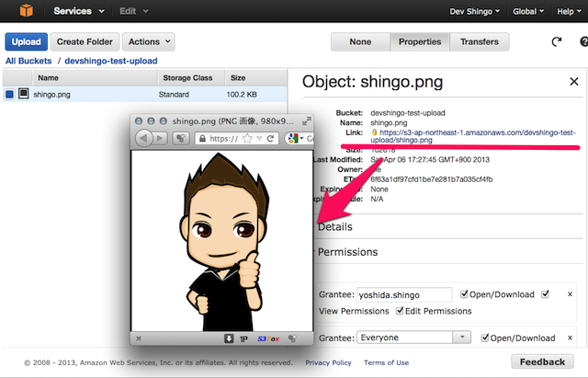Toggle the shingo.png row selection checkbox
Screen dimensions: 588x378
(10, 94)
